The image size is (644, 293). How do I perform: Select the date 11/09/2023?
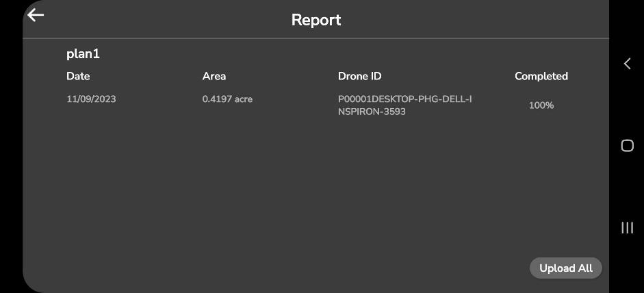(x=91, y=99)
